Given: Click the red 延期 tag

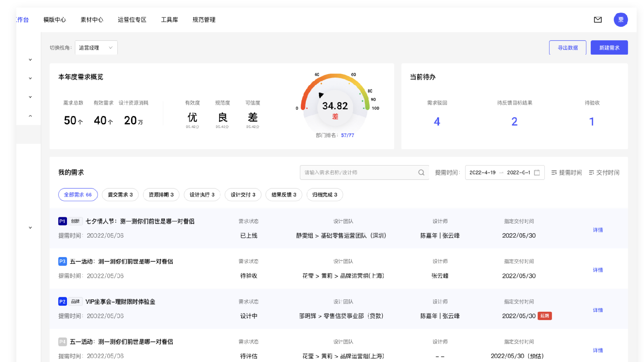Looking at the screenshot, I should click(544, 316).
